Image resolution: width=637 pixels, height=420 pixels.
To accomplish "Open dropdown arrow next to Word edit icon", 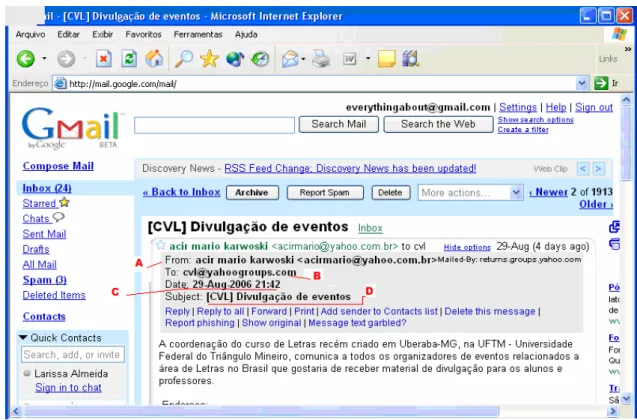I will pos(368,58).
